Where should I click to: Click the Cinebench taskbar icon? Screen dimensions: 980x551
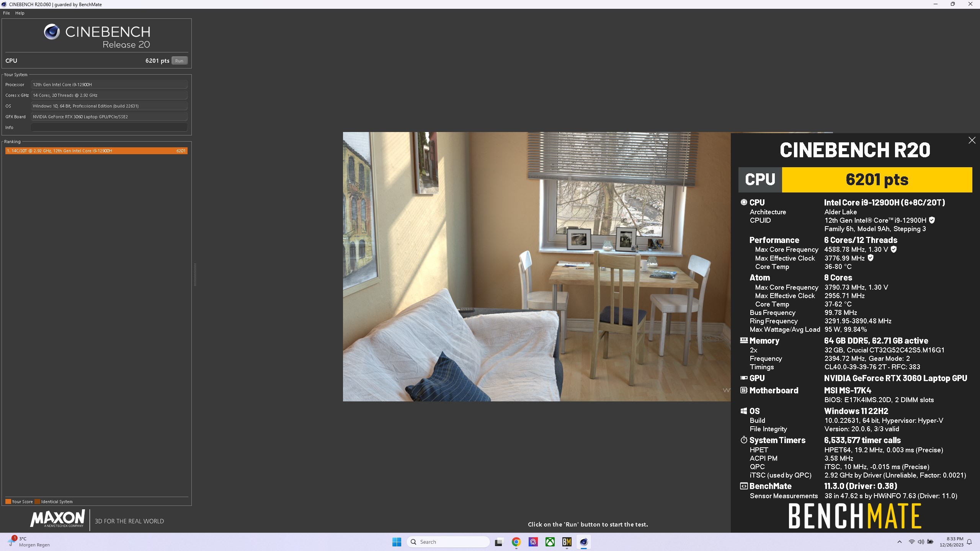pos(584,542)
